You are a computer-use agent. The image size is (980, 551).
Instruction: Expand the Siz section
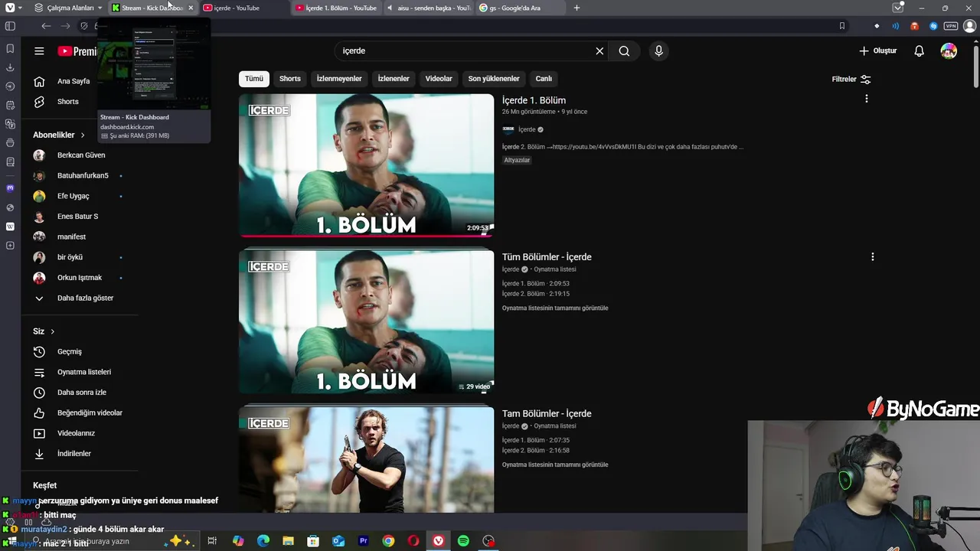(x=44, y=331)
